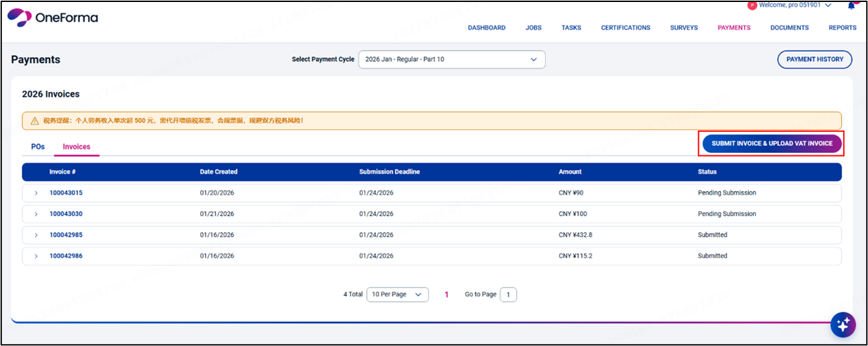868x346 pixels.
Task: Open the Select Payment Cycle dropdown
Action: coord(451,59)
